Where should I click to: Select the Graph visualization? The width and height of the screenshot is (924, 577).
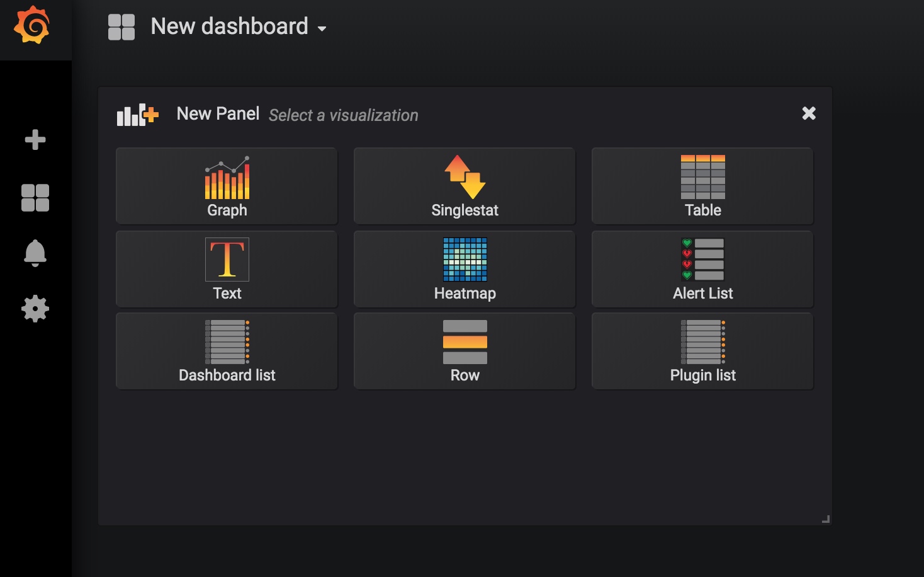[x=227, y=186]
